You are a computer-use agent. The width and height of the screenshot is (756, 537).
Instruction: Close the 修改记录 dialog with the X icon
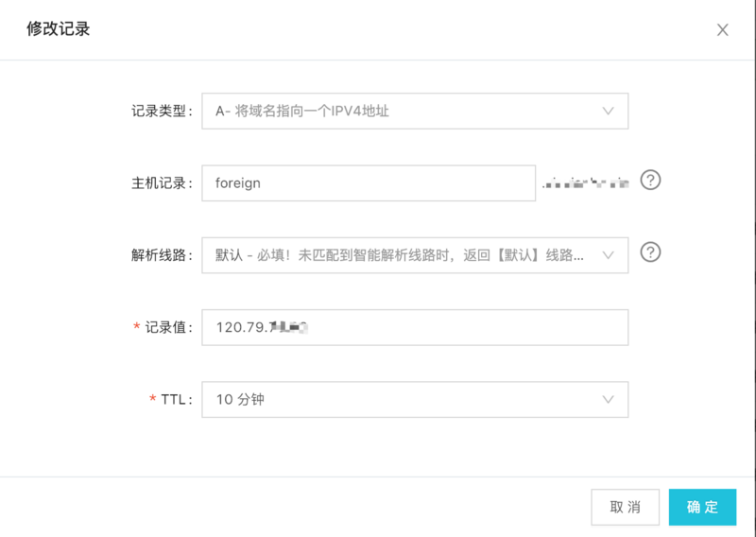point(723,29)
